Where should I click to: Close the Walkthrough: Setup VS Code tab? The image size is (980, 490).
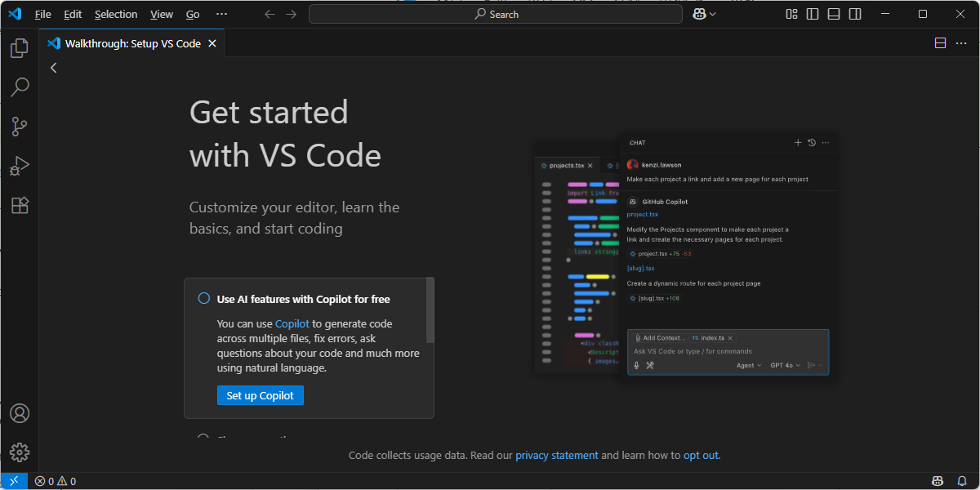[212, 43]
